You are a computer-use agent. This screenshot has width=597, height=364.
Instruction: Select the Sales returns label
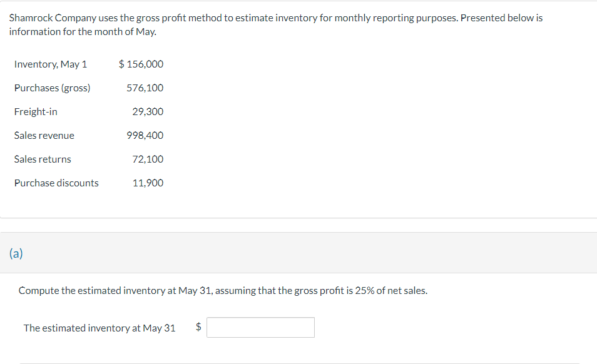coord(42,159)
